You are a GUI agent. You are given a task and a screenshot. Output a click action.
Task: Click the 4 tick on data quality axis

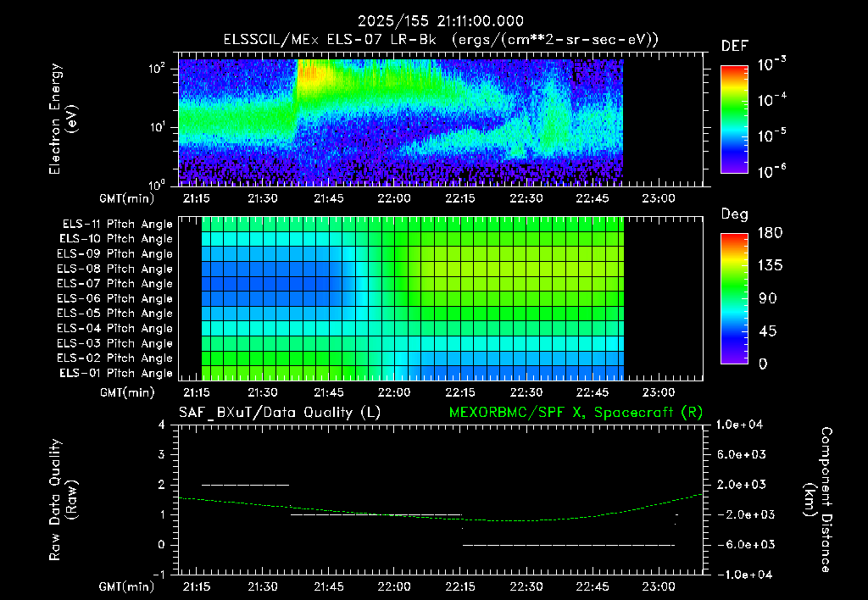pos(162,425)
